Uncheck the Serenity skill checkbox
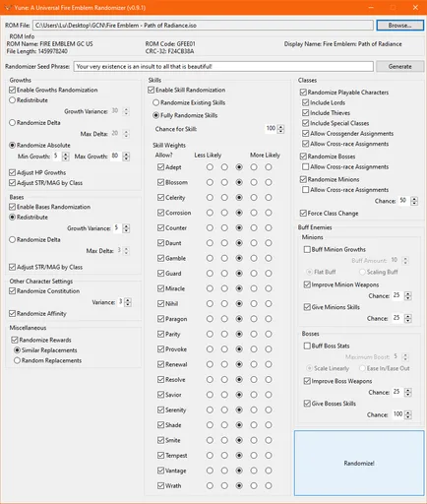This screenshot has height=504, width=427. click(160, 409)
